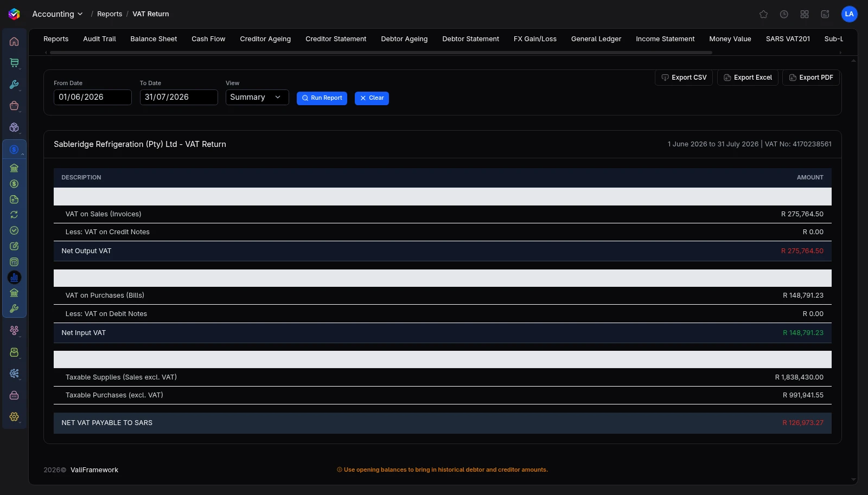
Task: Open the pink people group sidebar icon
Action: pos(14,330)
